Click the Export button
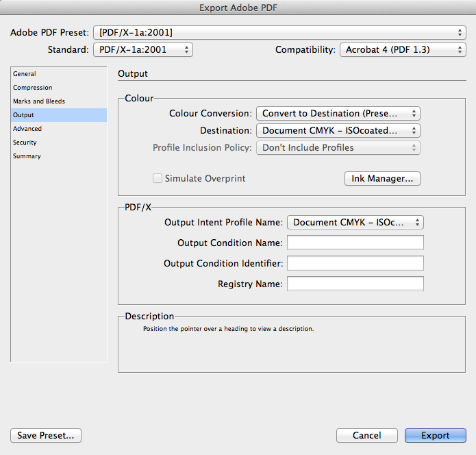 [x=436, y=436]
